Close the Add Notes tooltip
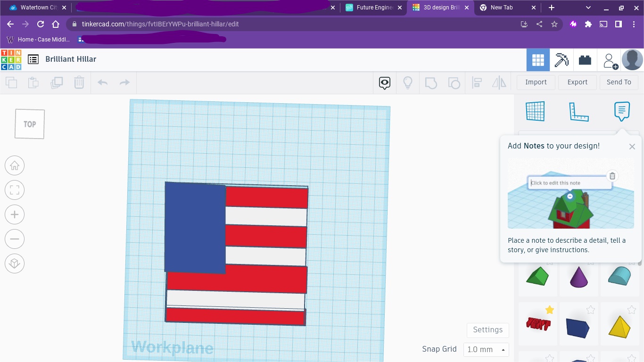The height and width of the screenshot is (362, 644). tap(632, 147)
